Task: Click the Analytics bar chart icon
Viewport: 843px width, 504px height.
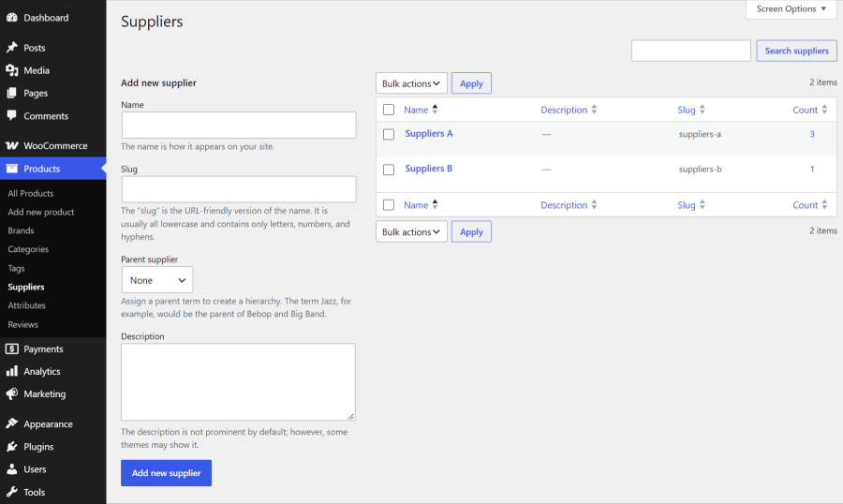Action: 12,371
